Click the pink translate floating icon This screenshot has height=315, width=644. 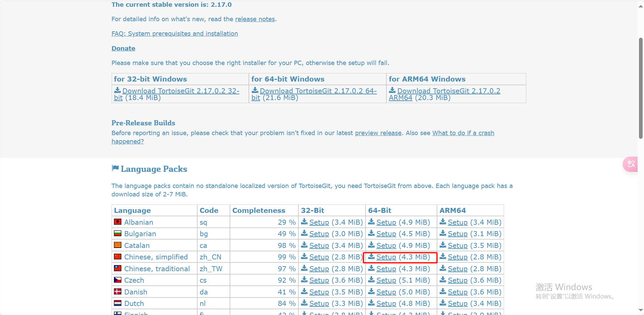(631, 164)
